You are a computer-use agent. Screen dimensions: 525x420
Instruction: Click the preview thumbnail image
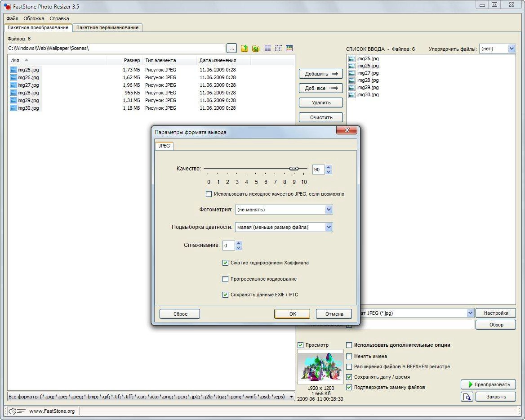pyautogui.click(x=320, y=367)
